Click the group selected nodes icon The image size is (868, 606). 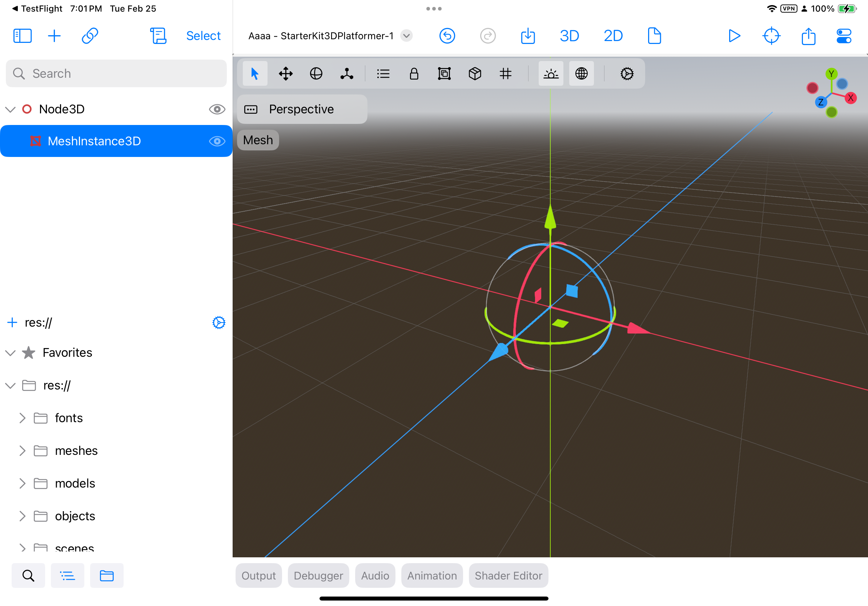pyautogui.click(x=444, y=73)
